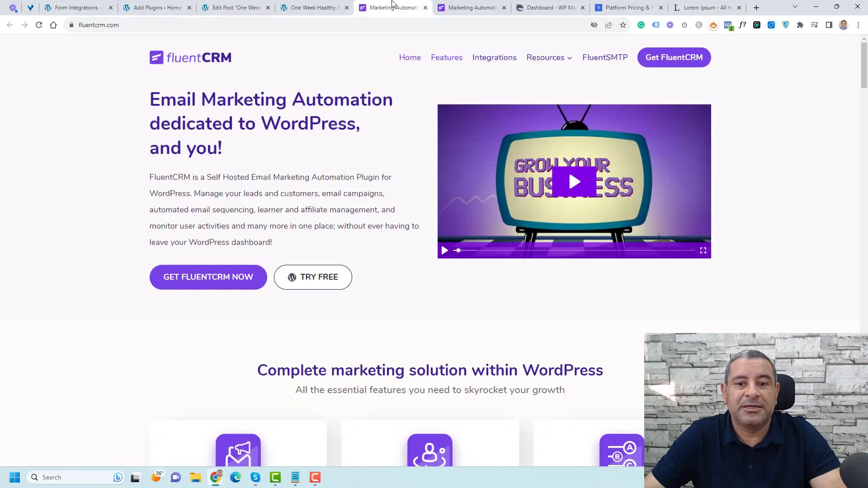Click the WordPress icon on Try Free button

(x=292, y=277)
